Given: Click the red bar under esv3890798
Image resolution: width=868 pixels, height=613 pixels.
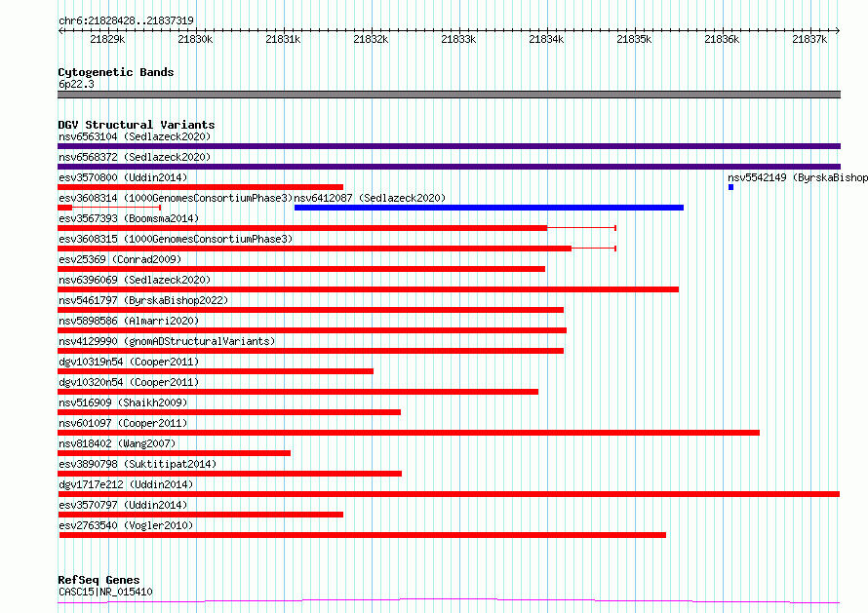Looking at the screenshot, I should [x=230, y=474].
